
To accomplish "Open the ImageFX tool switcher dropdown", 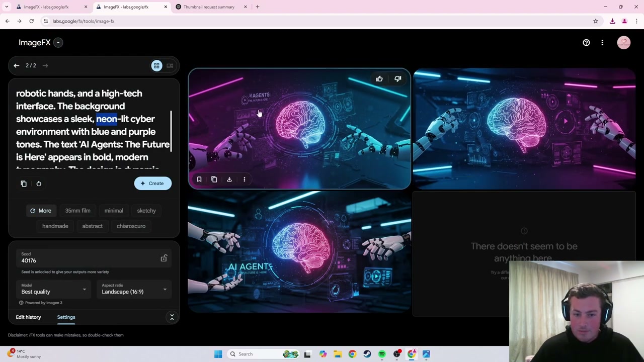I will (58, 43).
